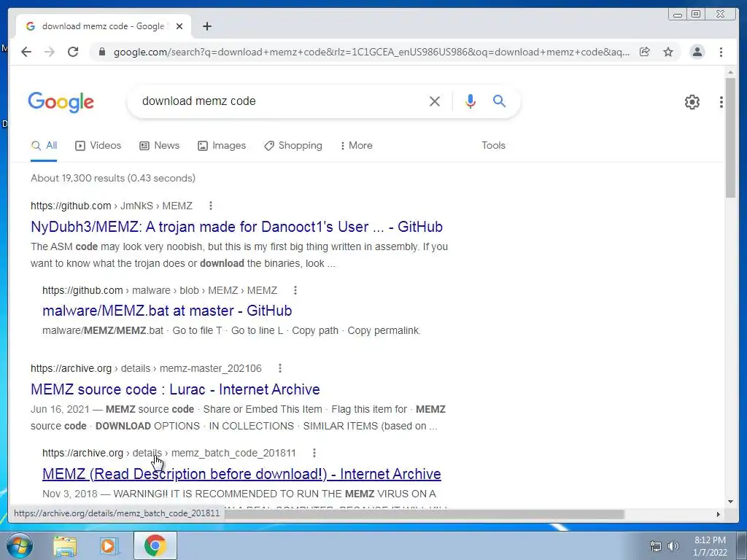Expand the More search filters menu
This screenshot has height=560, width=747.
pos(356,145)
